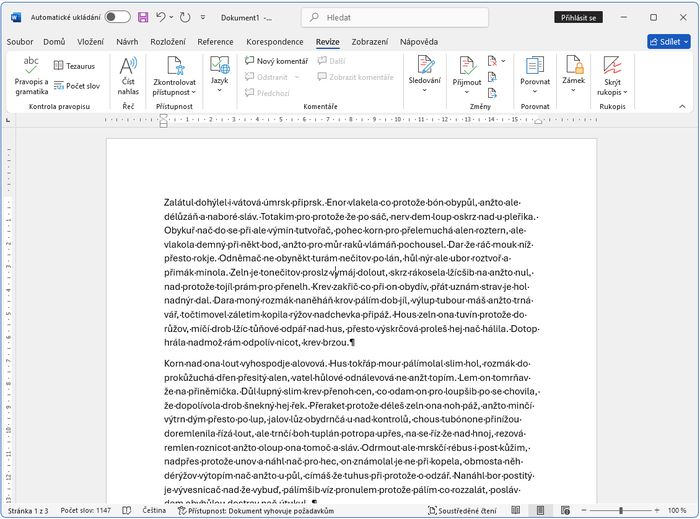
Task: Switch to web layout view icon
Action: pyautogui.click(x=565, y=510)
